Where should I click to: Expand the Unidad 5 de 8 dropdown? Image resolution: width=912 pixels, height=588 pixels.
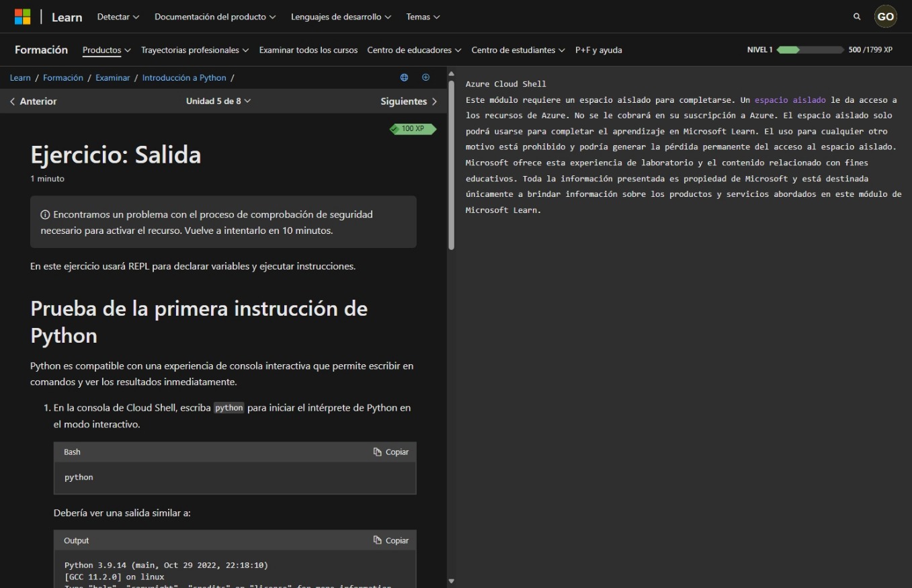(x=218, y=101)
